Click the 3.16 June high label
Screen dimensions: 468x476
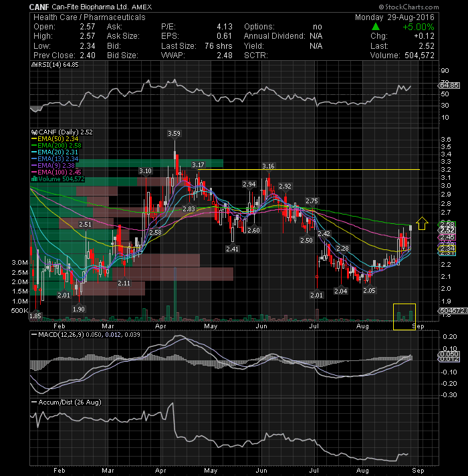pyautogui.click(x=268, y=166)
